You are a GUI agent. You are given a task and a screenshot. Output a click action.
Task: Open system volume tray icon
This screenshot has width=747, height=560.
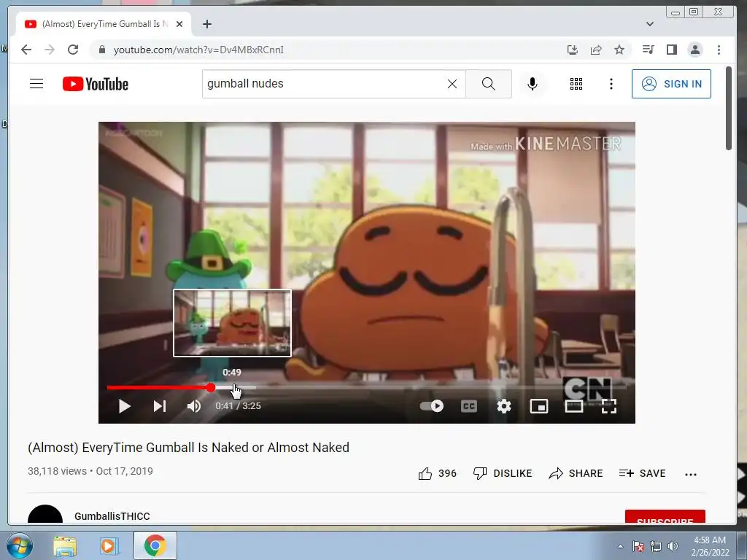tap(673, 546)
